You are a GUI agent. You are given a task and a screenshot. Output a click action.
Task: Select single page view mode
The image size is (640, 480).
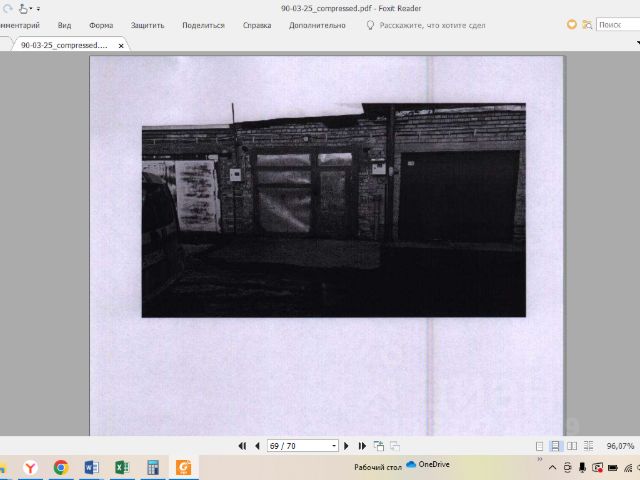[540, 446]
